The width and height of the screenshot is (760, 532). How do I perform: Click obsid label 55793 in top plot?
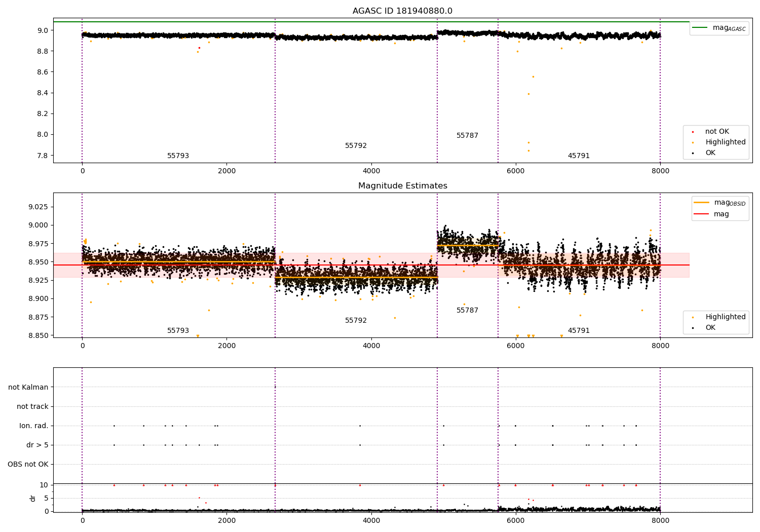178,156
